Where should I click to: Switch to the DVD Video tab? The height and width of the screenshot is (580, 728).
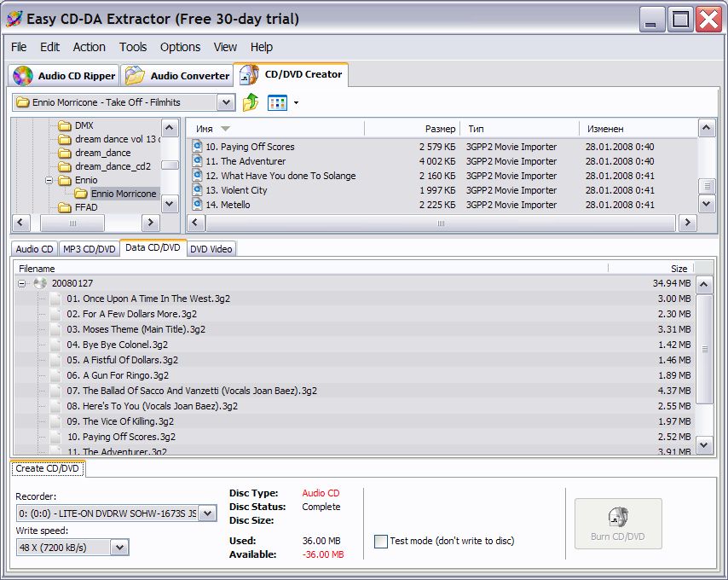pos(211,249)
